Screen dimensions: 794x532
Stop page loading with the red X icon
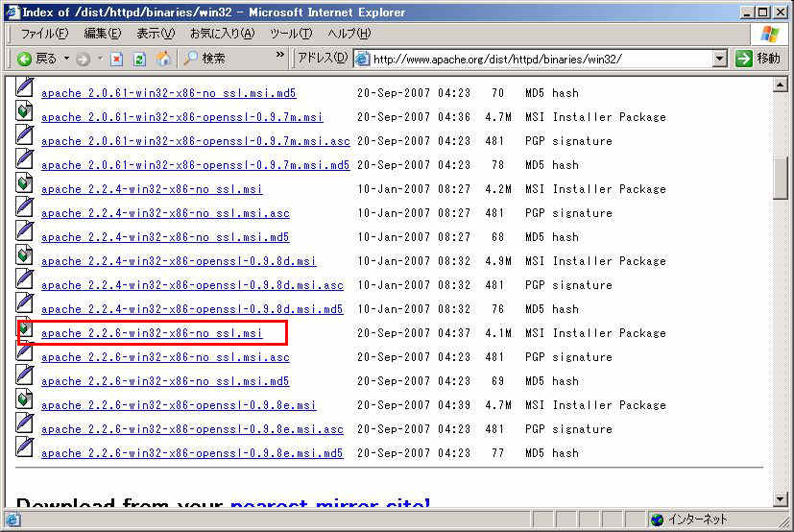117,60
